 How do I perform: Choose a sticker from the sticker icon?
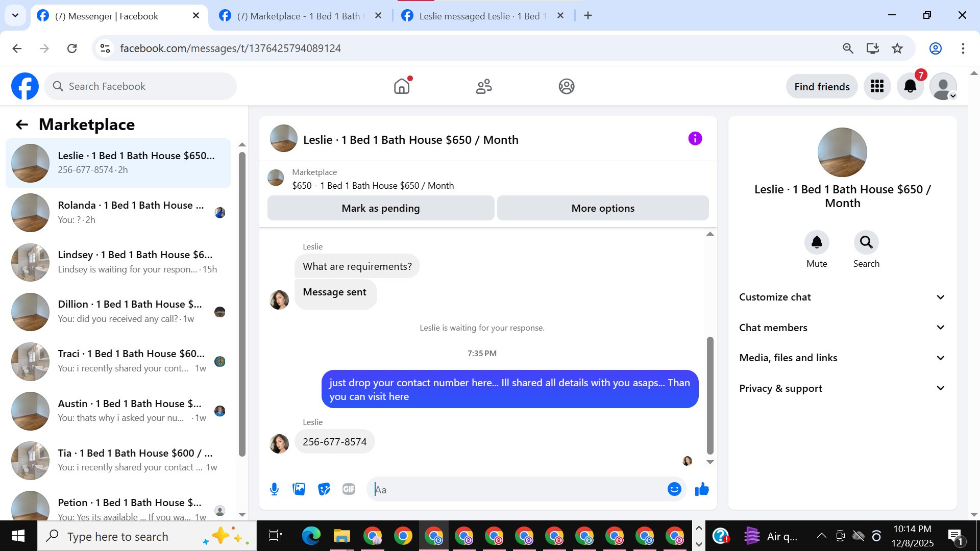(x=324, y=489)
